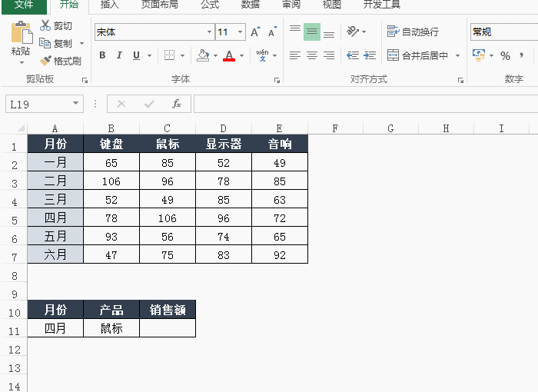The width and height of the screenshot is (538, 392).
Task: Click the Copy icon
Action: (45, 43)
